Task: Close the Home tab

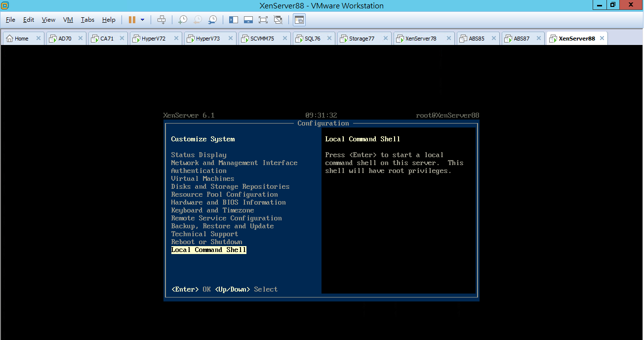Action: pos(39,38)
